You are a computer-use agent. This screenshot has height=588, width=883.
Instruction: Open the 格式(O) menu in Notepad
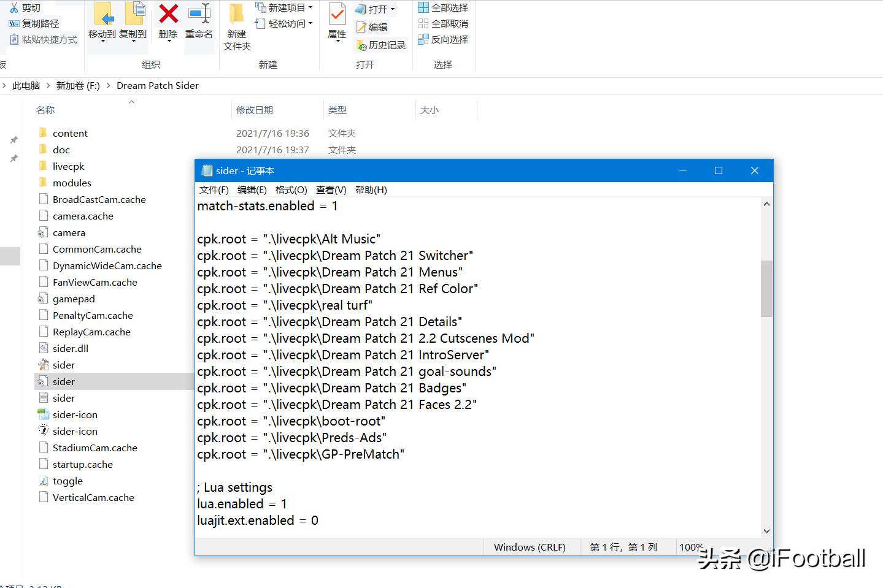291,190
